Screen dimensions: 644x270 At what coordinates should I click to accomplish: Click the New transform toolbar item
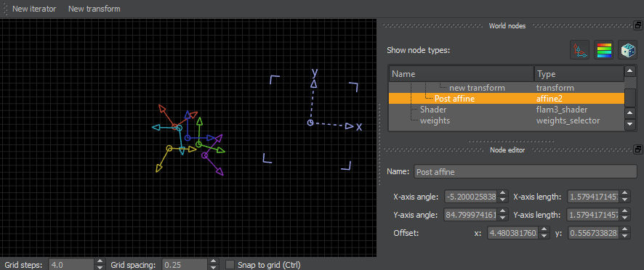(x=94, y=9)
